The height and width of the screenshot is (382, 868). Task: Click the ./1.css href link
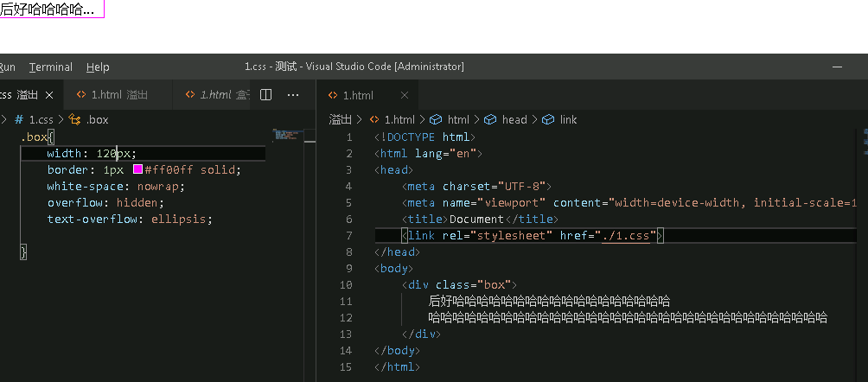(x=626, y=236)
